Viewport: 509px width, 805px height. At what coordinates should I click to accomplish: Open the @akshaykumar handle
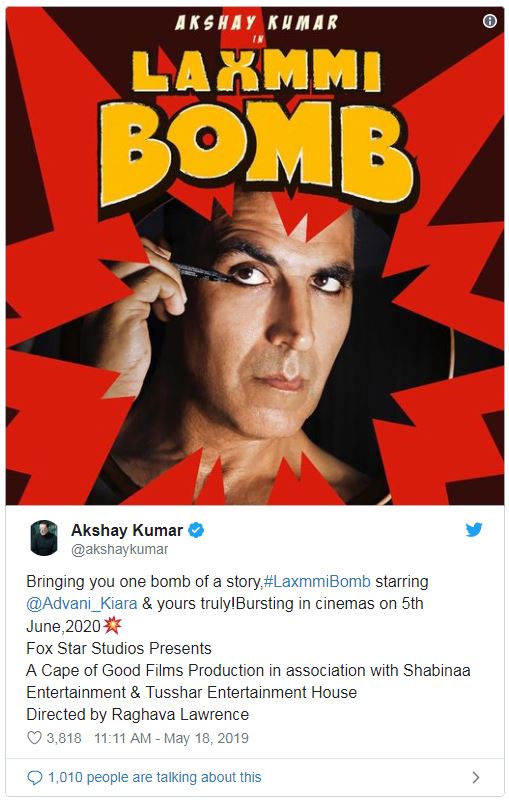(120, 549)
